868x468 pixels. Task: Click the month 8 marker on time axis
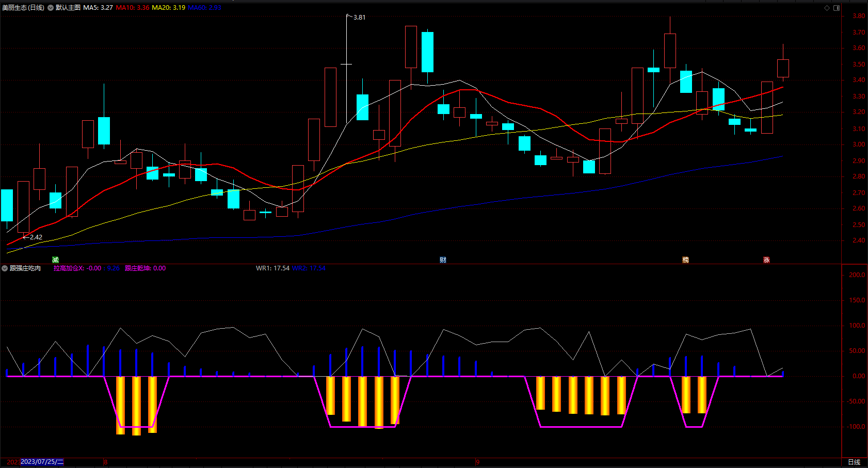click(x=106, y=462)
